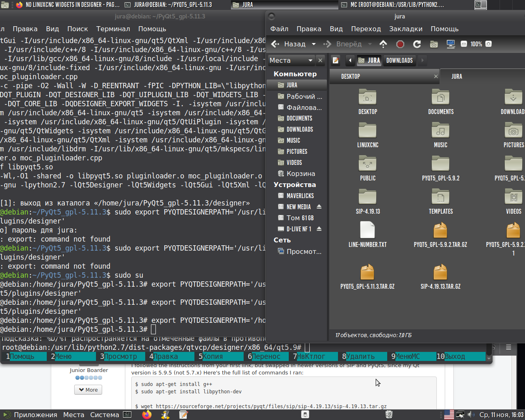This screenshot has height=420, width=525.
Task: Click the volume icon in system tray
Action: [471, 415]
